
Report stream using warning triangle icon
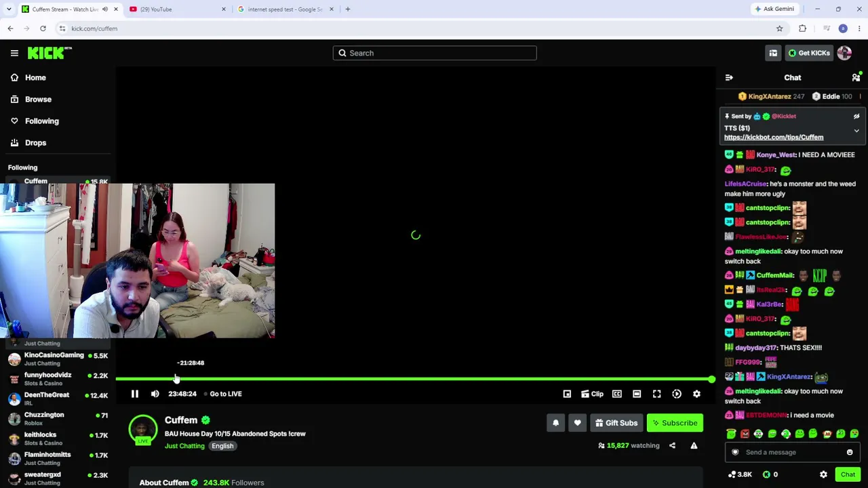coord(694,445)
